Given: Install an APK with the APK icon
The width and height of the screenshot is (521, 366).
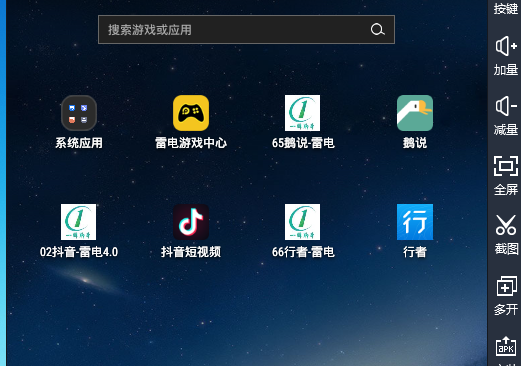Looking at the screenshot, I should 506,346.
